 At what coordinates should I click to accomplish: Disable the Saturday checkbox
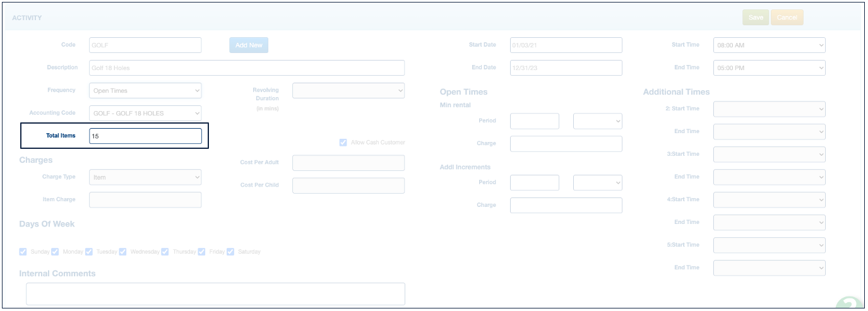230,252
